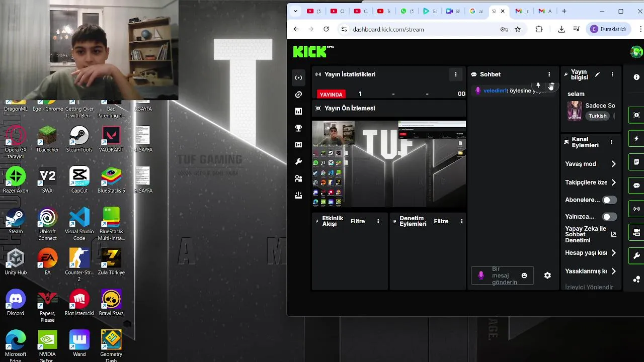Viewport: 644px width, 362px height.
Task: Select the Visual Studio Code desktop shortcut
Action: click(79, 225)
